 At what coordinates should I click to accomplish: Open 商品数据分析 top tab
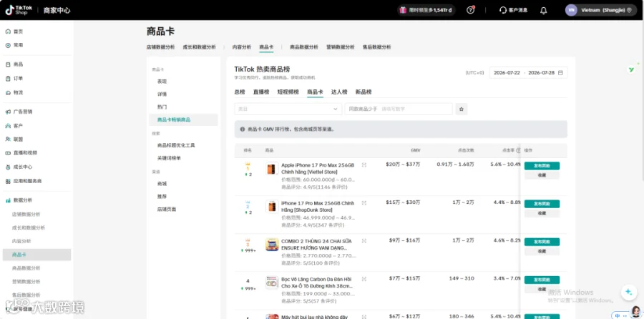point(304,47)
